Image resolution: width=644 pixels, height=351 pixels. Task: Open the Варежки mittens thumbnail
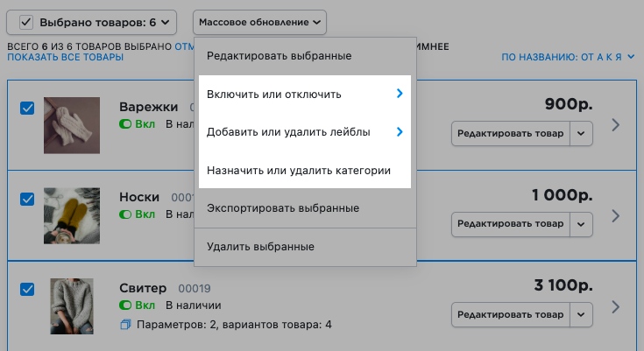(72, 125)
